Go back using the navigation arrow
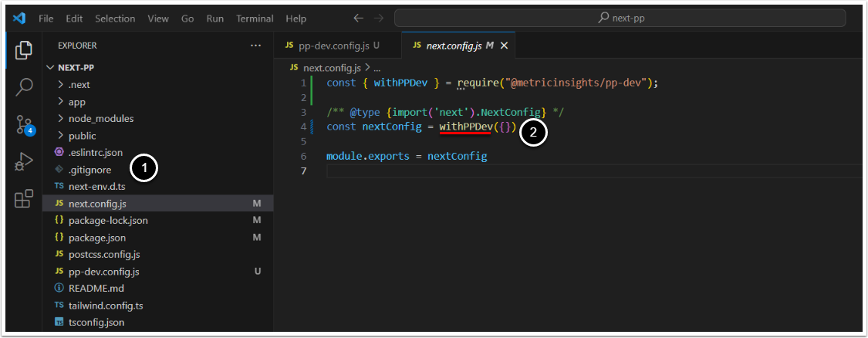This screenshot has width=868, height=338. pyautogui.click(x=358, y=18)
